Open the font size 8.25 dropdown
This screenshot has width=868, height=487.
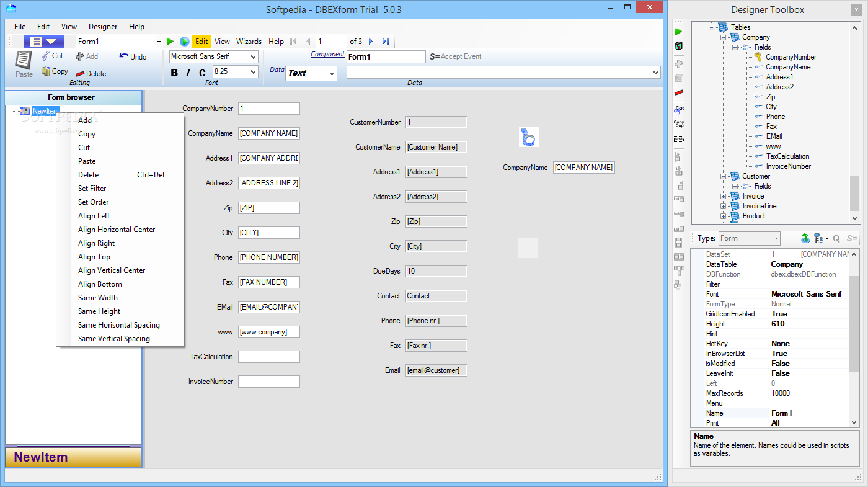[253, 72]
